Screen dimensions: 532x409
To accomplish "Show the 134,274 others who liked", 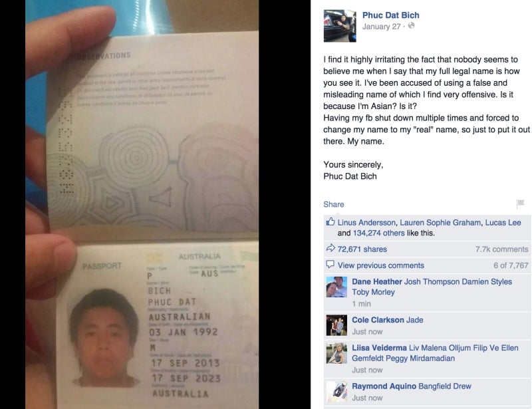I will pos(378,233).
